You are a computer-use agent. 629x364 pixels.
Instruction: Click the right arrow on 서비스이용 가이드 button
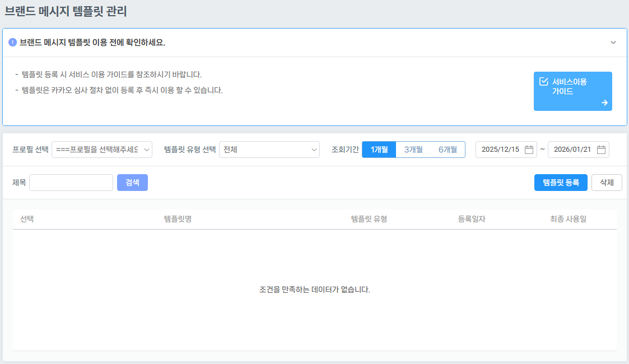pos(604,102)
